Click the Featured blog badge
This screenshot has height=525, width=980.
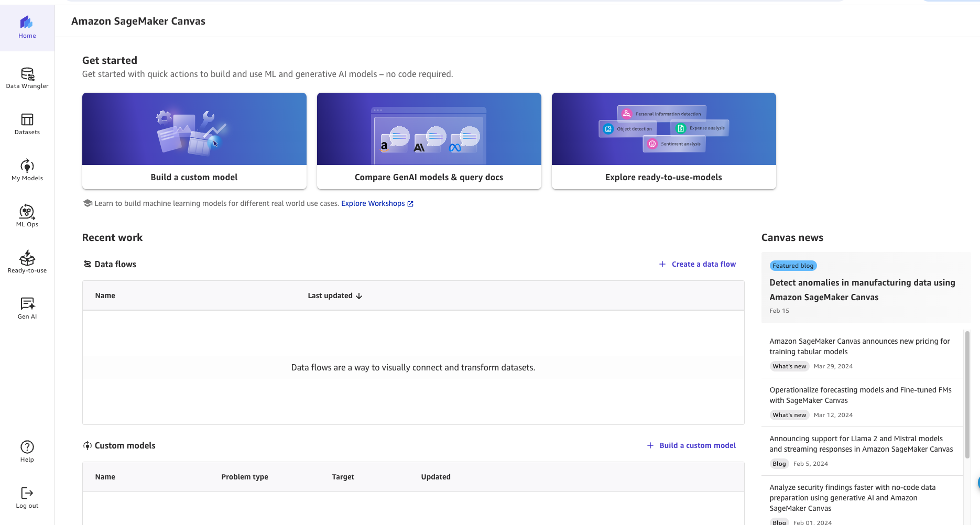793,266
